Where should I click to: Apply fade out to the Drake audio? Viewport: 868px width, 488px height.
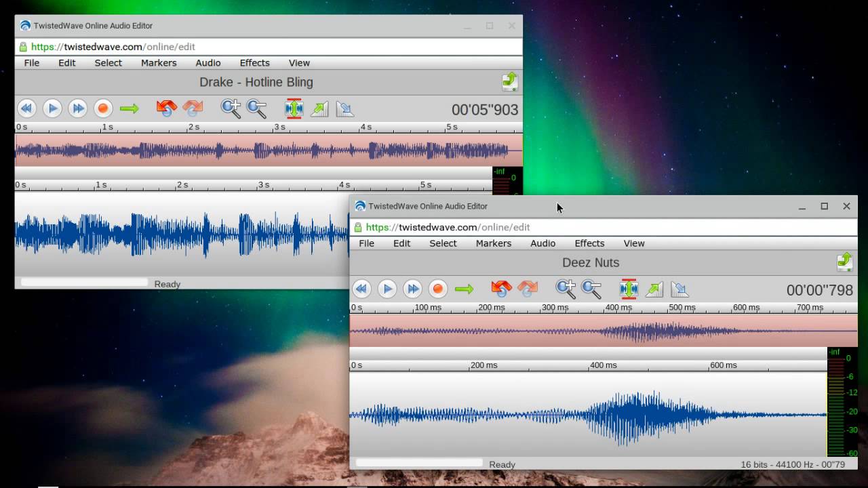(344, 108)
